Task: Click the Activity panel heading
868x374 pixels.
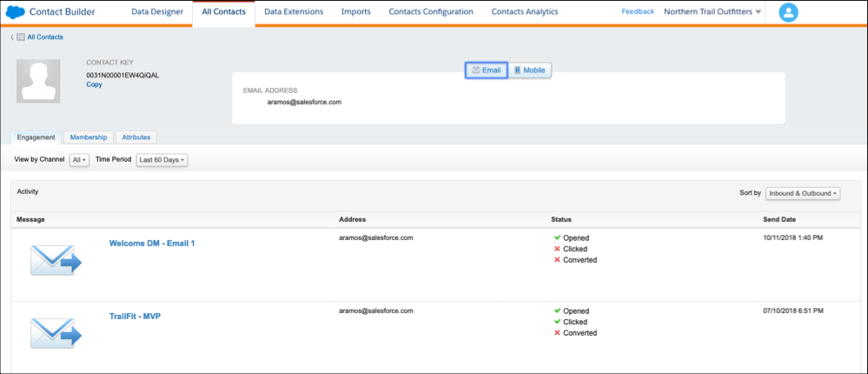Action: click(28, 191)
